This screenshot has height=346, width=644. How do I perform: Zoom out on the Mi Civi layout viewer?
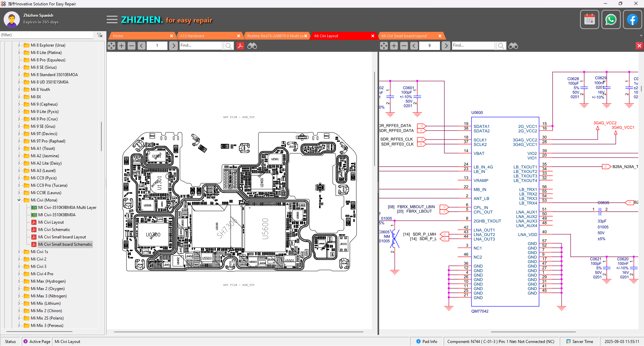(132, 46)
